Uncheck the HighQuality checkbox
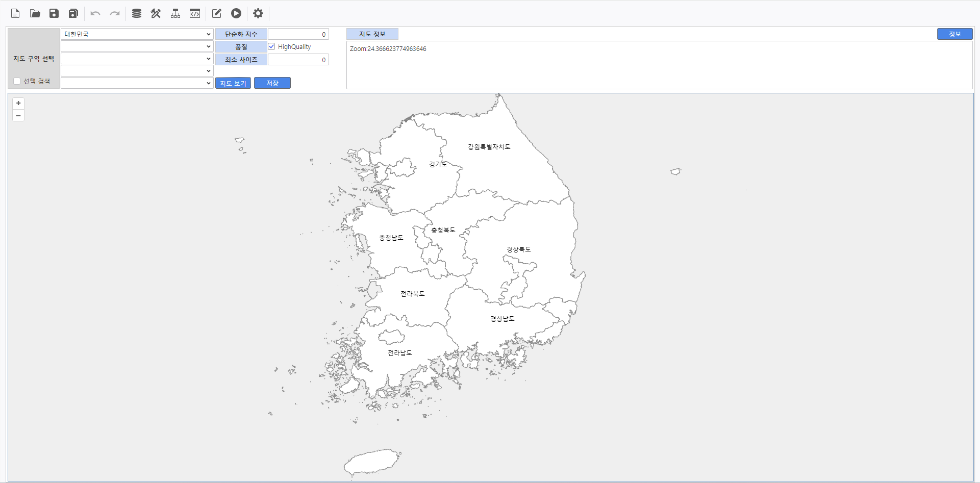 (271, 46)
